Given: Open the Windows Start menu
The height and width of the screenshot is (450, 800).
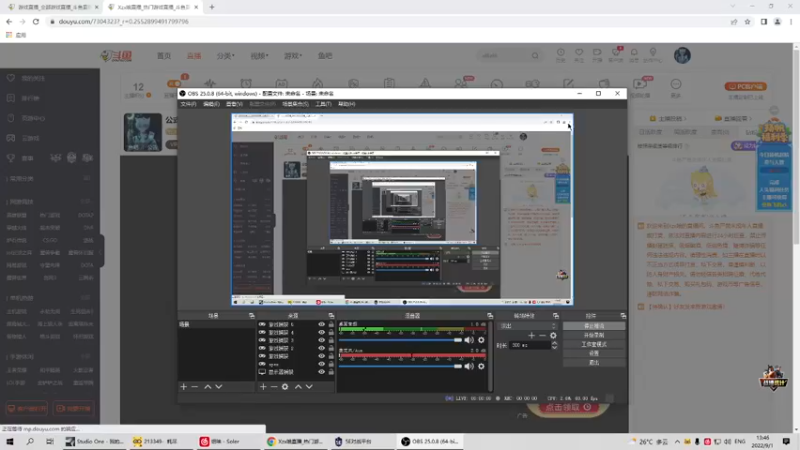Looking at the screenshot, I should (10, 441).
